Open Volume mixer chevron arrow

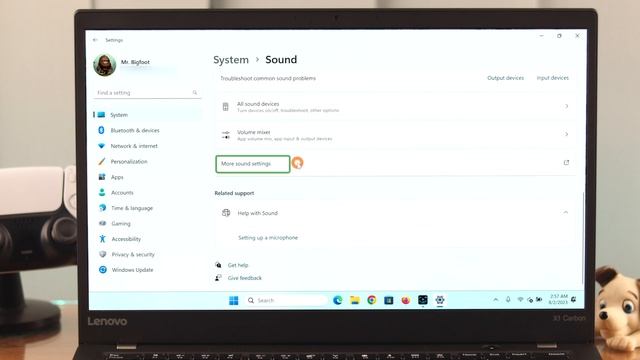click(566, 134)
